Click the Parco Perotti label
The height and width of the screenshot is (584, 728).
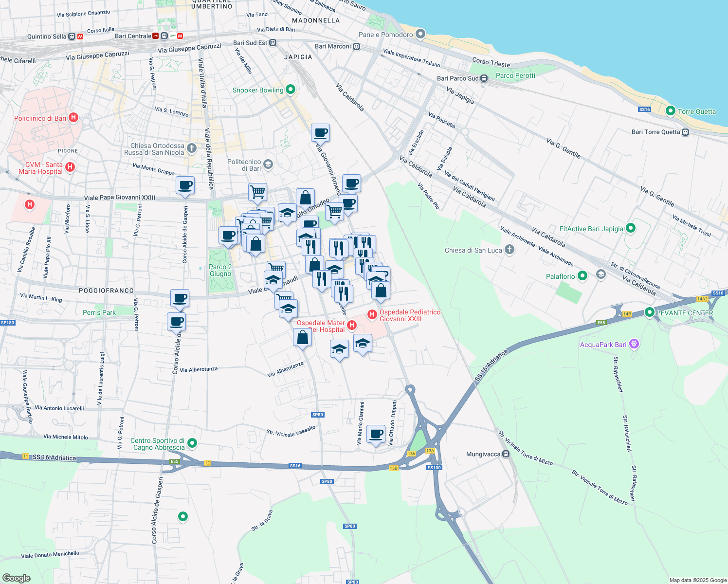(x=515, y=75)
